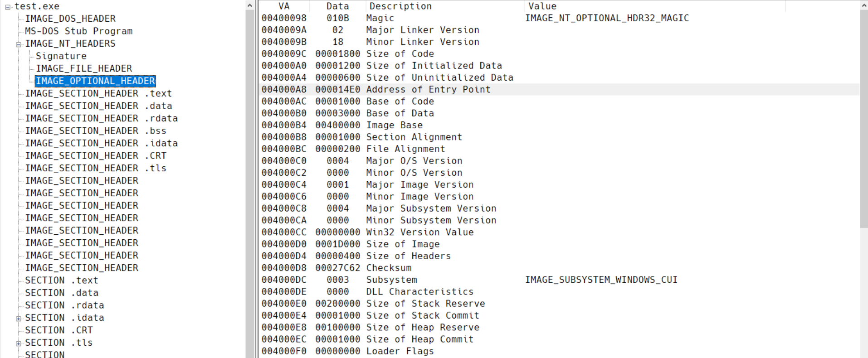Collapse the IMAGE_NT_HEADERS tree node

(x=19, y=44)
